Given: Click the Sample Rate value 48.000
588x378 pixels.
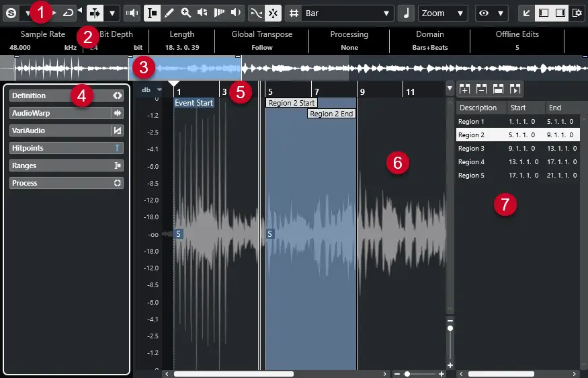Looking at the screenshot, I should (x=20, y=48).
